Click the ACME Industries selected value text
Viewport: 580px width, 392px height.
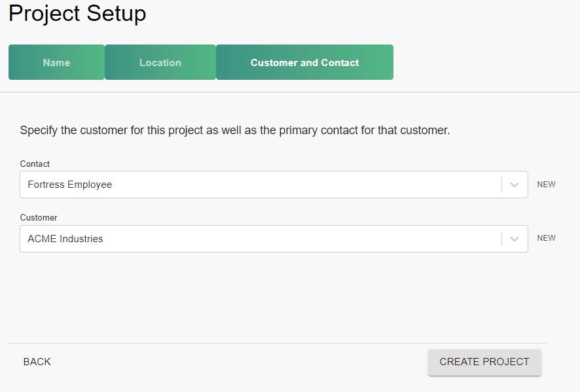coord(65,240)
